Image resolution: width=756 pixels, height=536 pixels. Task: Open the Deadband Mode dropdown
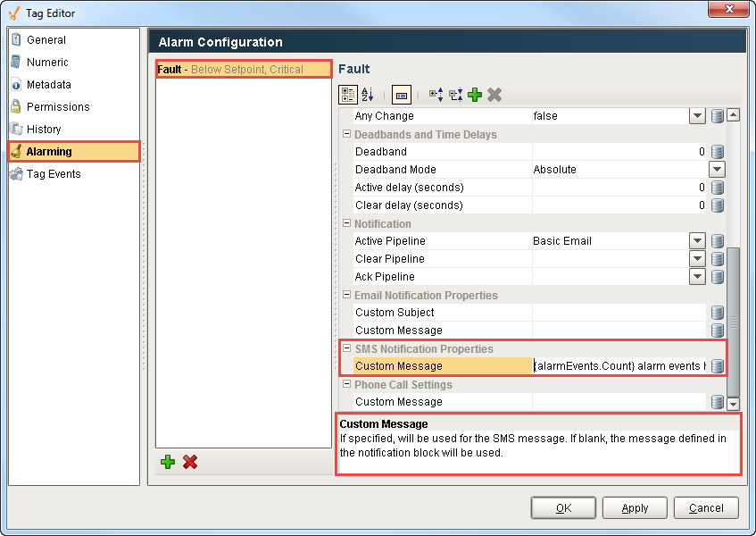point(718,169)
